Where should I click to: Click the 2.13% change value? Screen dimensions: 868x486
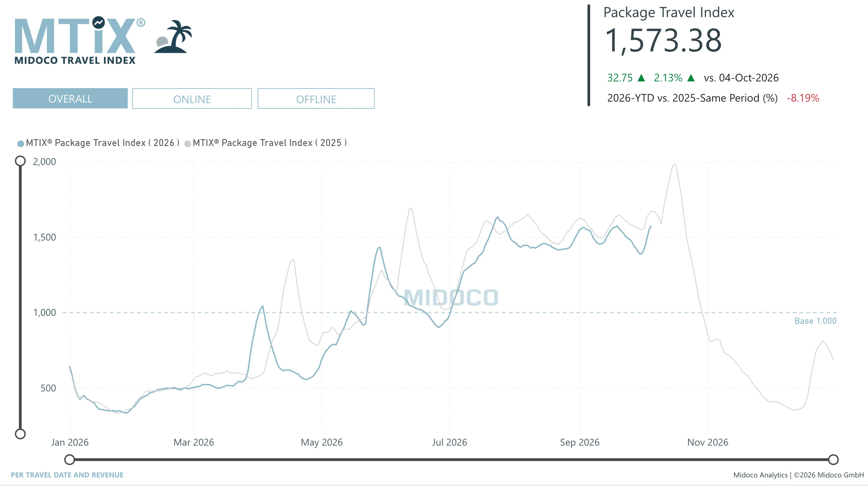(x=668, y=78)
